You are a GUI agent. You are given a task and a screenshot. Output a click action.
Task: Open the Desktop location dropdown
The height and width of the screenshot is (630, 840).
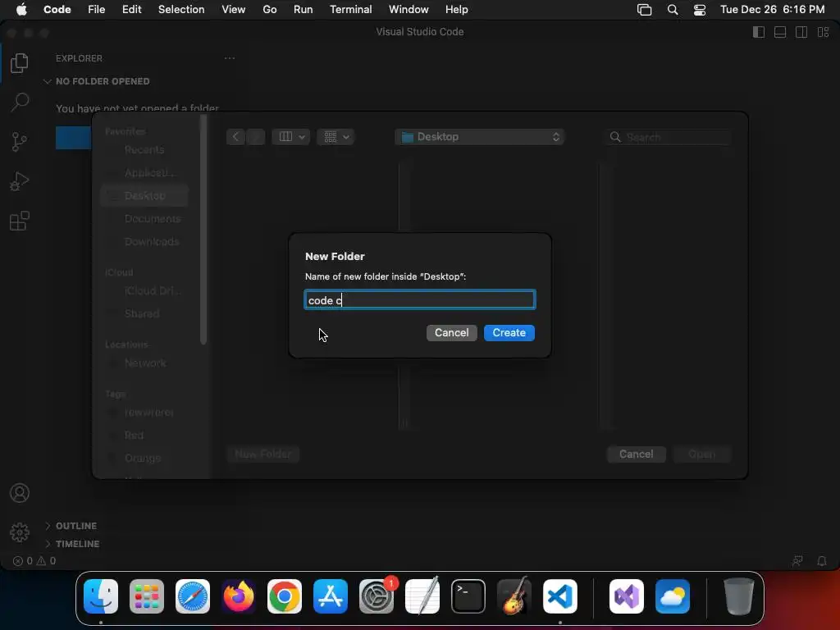479,137
